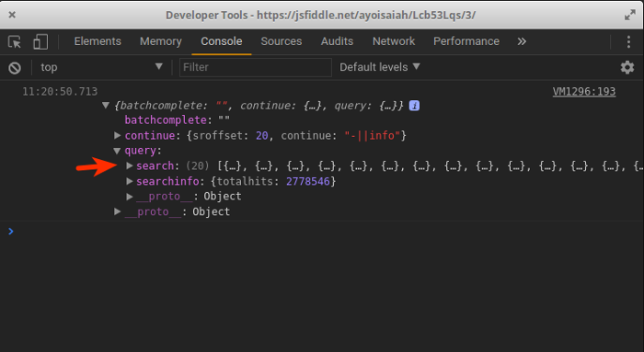The height and width of the screenshot is (352, 644).
Task: Open DevTools three-dot customize menu
Action: (628, 42)
